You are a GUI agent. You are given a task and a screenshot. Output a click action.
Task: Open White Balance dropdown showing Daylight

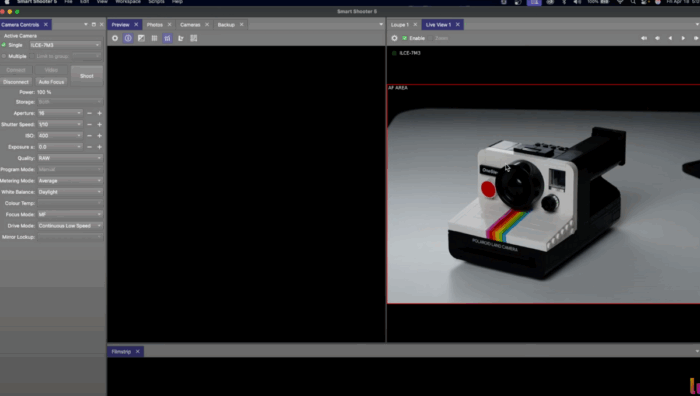tap(70, 192)
